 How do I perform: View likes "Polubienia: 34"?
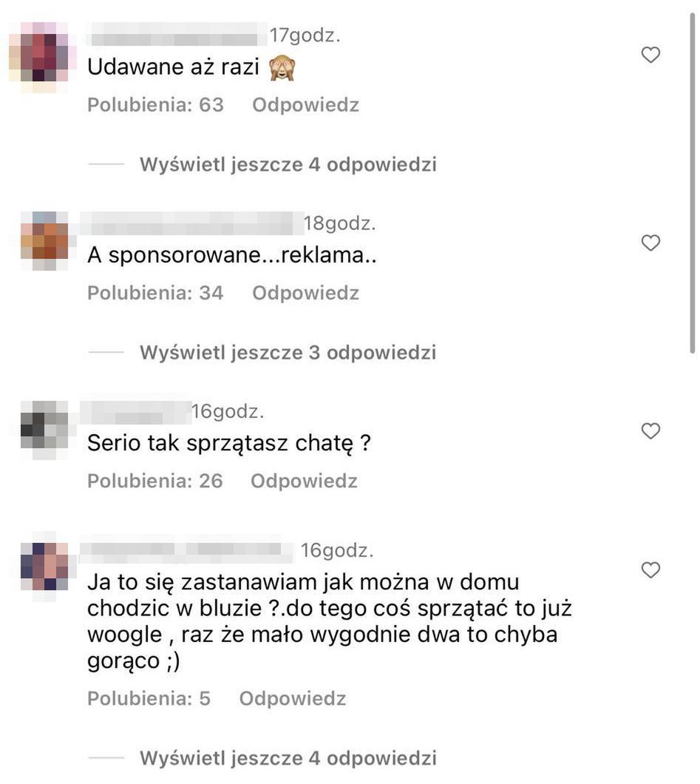click(x=155, y=293)
